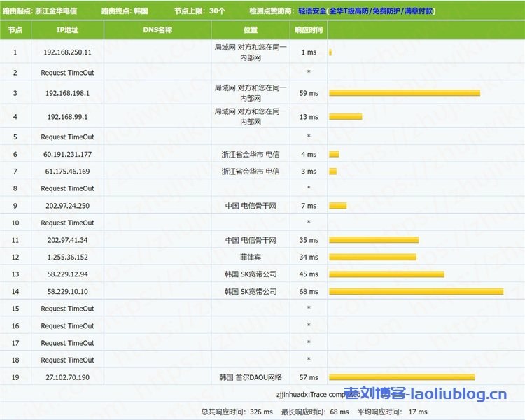The width and height of the screenshot is (525, 420).
Task: Select IP address 1.255.36.152
Action: (x=67, y=257)
